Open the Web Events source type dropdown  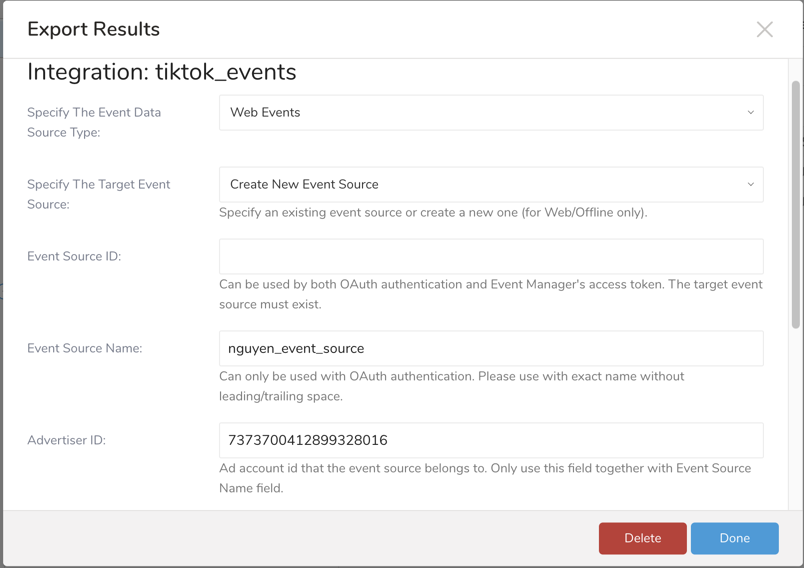(490, 113)
